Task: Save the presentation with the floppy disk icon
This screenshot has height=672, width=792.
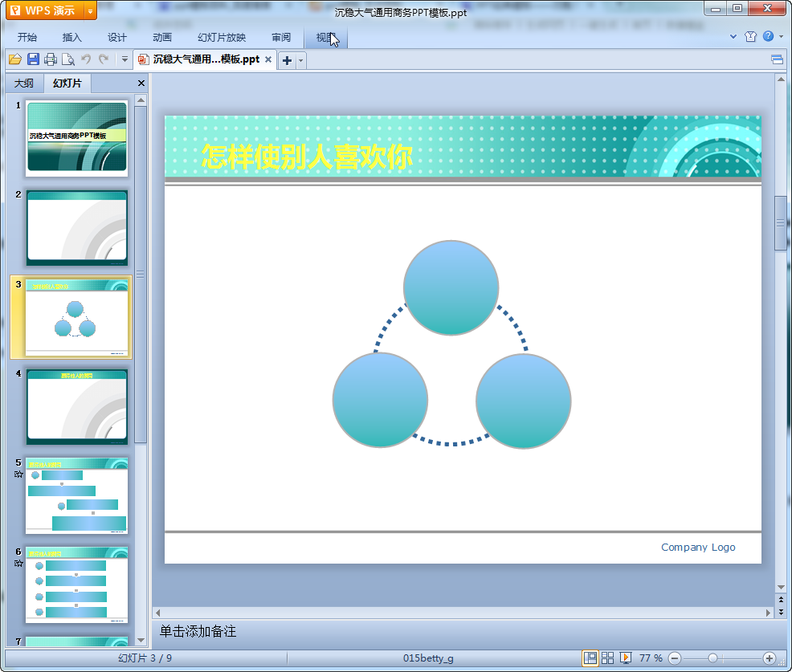Action: tap(33, 59)
